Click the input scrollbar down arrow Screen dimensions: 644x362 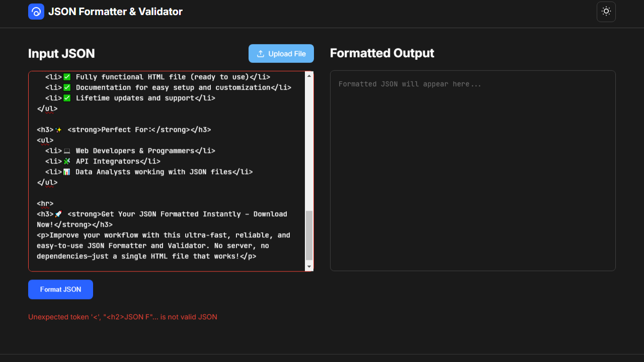coord(309,266)
